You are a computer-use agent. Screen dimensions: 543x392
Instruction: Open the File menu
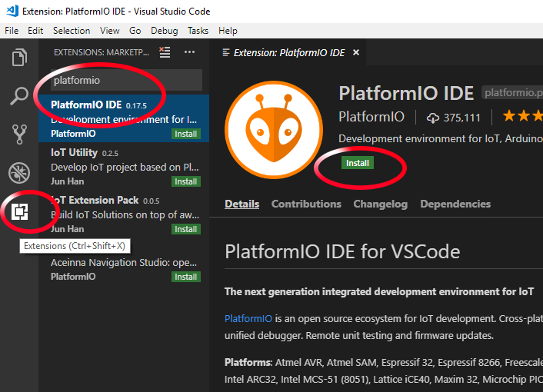coord(12,31)
